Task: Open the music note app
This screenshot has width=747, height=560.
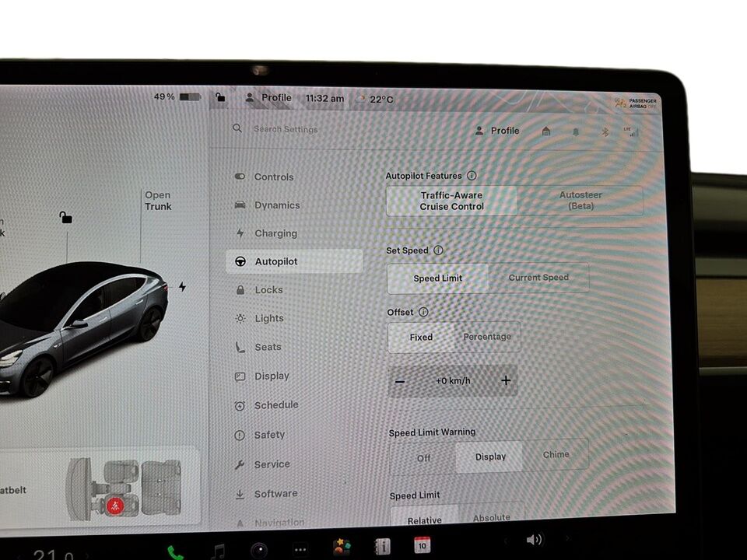Action: point(218,551)
